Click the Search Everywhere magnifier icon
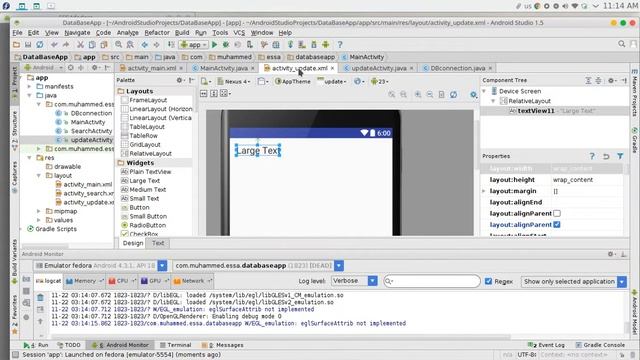Screen dimensions: 640x360 click(622, 44)
